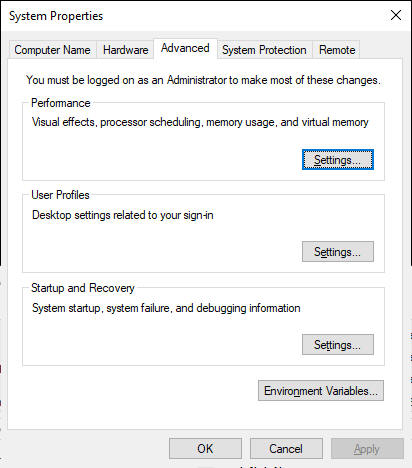Viewport: 412px width, 468px height.
Task: Confirm the dialog with OK
Action: tap(205, 449)
